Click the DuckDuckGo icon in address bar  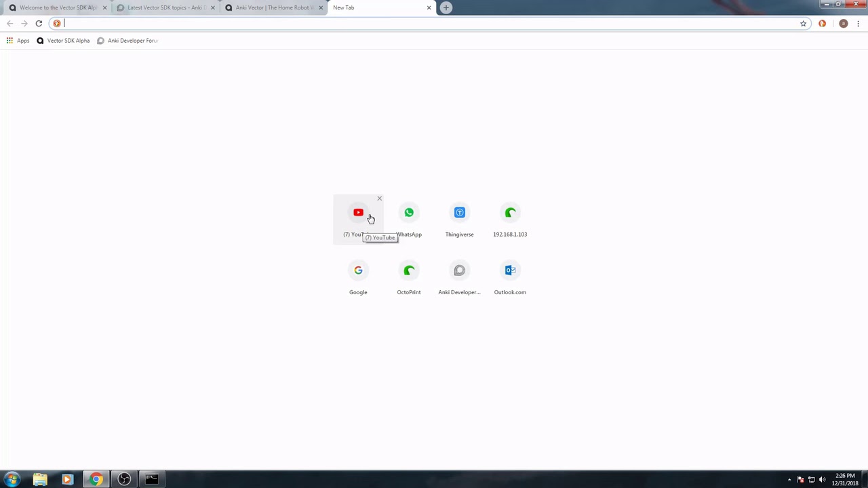point(57,24)
